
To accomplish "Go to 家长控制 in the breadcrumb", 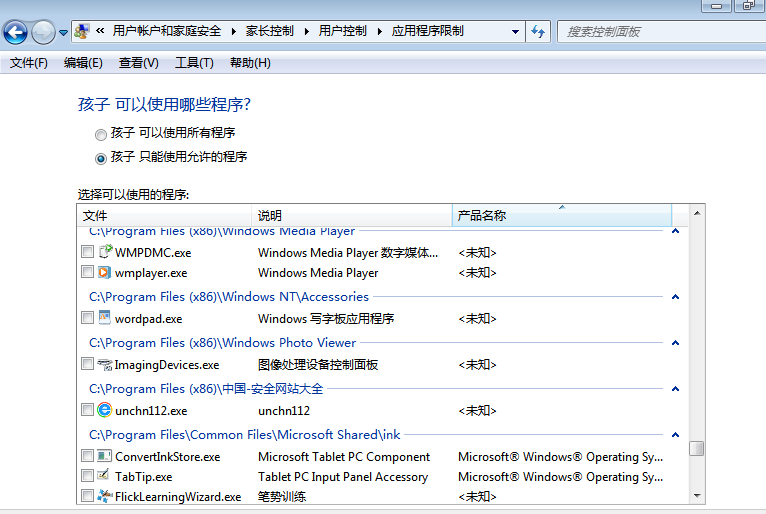I will (x=270, y=31).
